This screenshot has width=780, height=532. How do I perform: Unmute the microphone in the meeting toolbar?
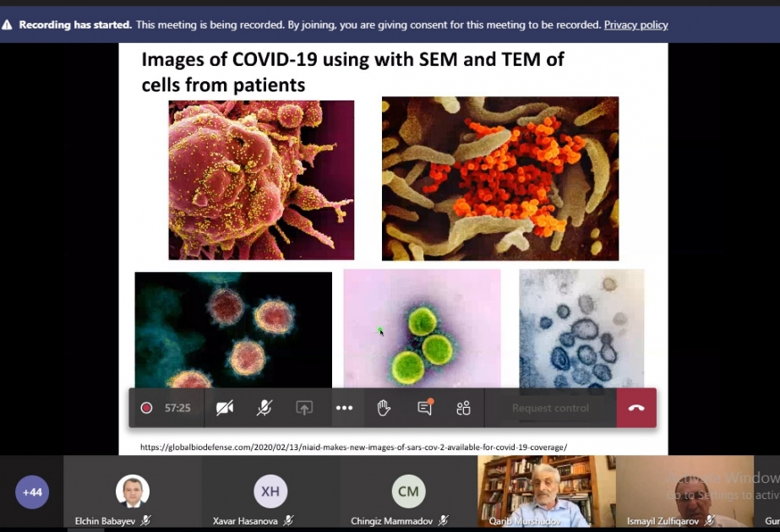pos(265,408)
